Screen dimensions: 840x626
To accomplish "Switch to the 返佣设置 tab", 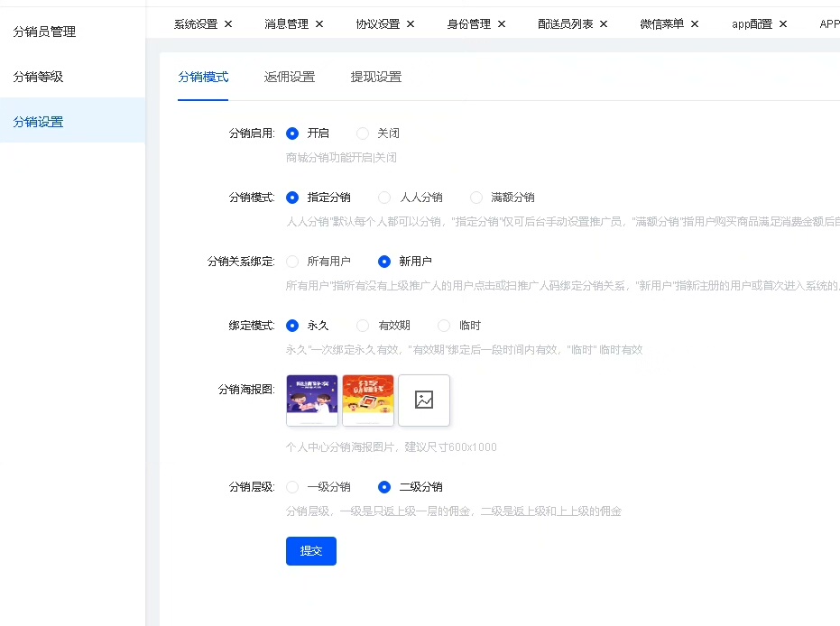I will pos(290,78).
